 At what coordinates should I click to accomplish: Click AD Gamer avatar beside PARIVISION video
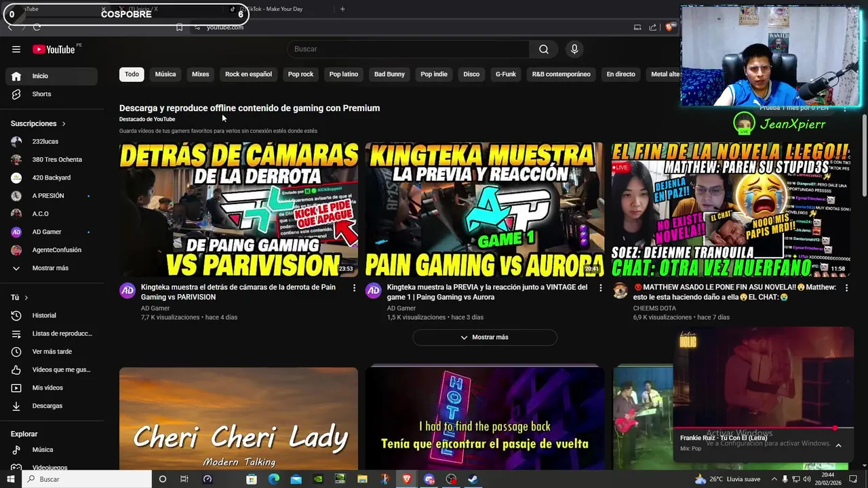[127, 291]
